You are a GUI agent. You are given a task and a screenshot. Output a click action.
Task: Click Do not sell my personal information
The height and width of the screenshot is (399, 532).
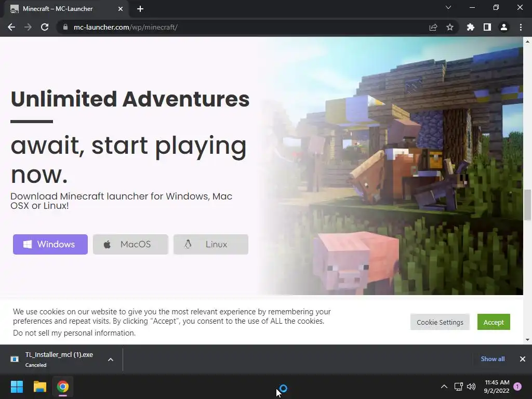74,333
